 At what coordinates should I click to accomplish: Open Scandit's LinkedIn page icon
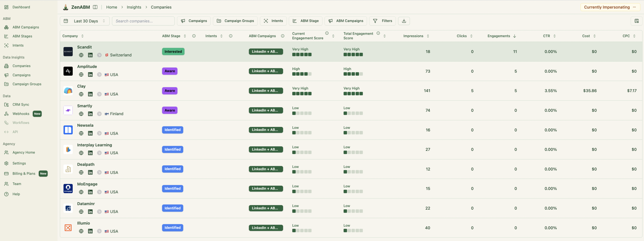90,55
